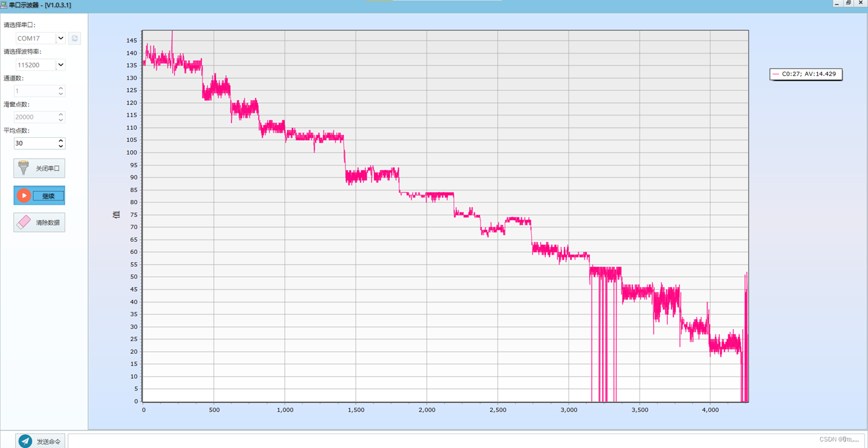
Task: Decrease sliding window points with down arrow
Action: click(61, 120)
